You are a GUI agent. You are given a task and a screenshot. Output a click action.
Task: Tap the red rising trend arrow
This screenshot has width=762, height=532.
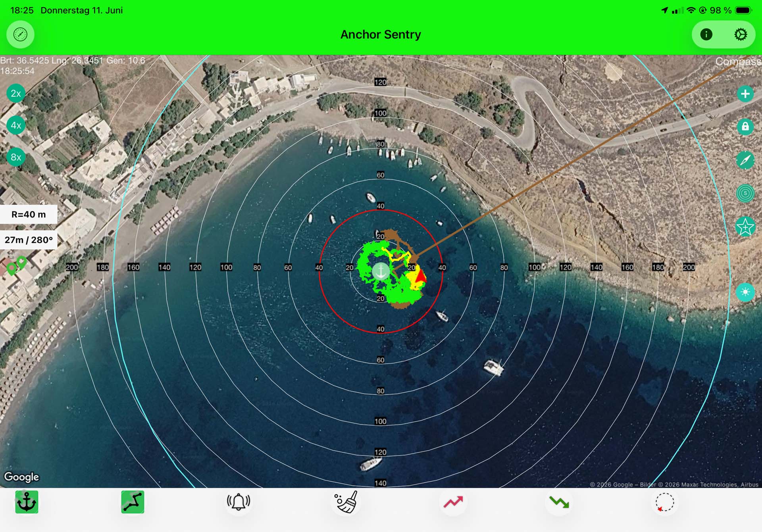coord(453,502)
